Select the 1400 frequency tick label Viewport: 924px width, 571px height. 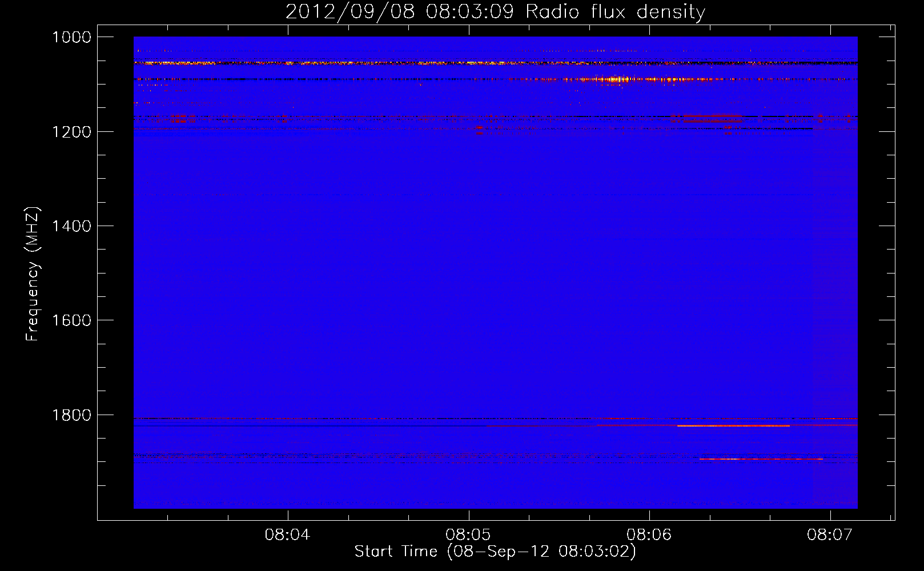pyautogui.click(x=71, y=226)
